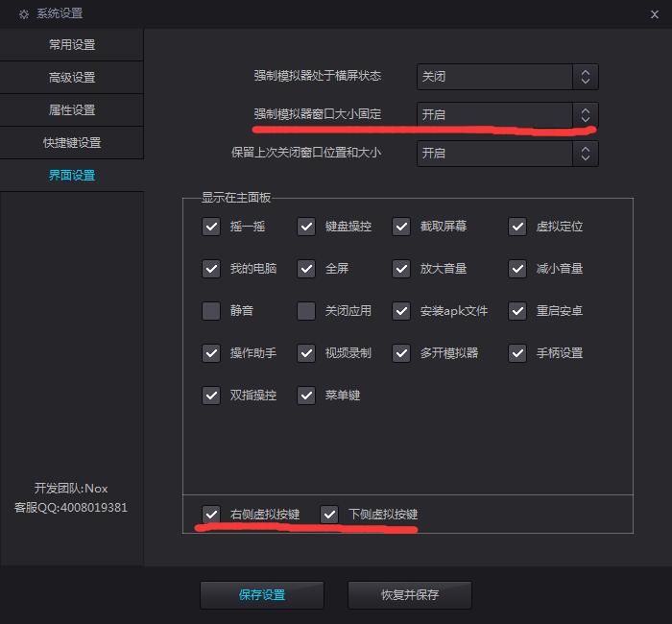Click the 显示在主面板 group label
The width and height of the screenshot is (672, 624).
236,197
